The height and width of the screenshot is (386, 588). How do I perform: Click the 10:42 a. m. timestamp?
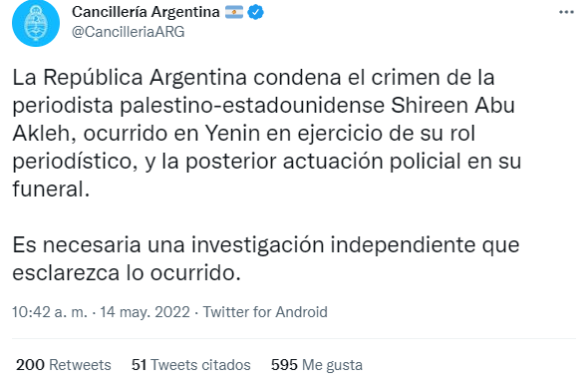coord(50,312)
